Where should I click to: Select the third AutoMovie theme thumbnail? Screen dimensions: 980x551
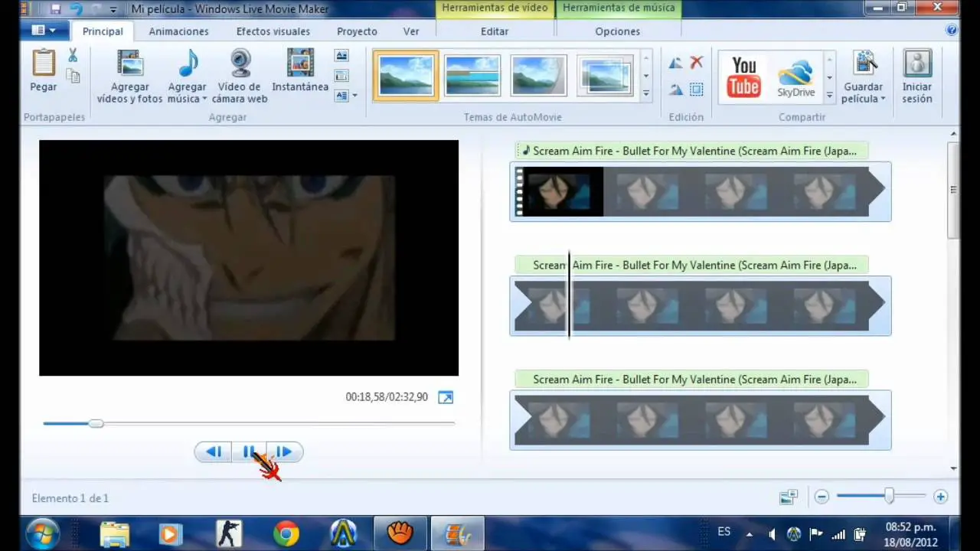click(539, 76)
